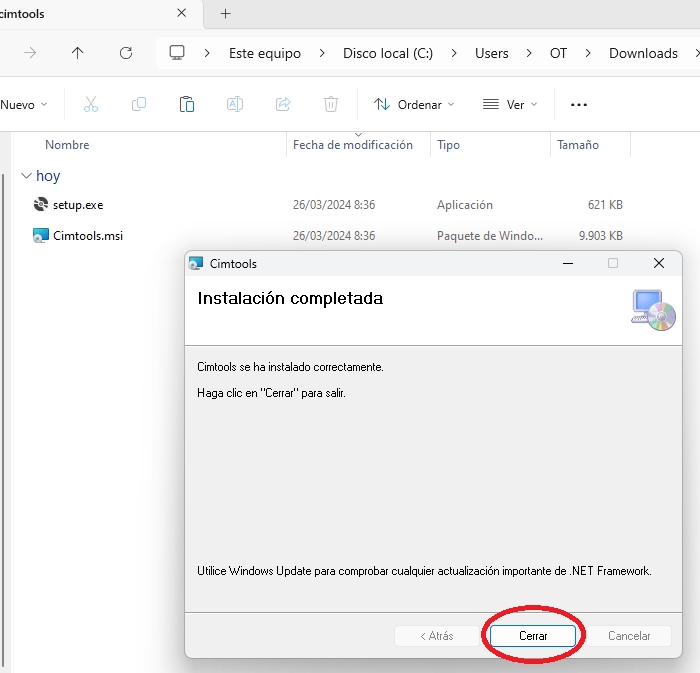Expand chevron after Users
This screenshot has width=700, height=673.
coord(529,53)
